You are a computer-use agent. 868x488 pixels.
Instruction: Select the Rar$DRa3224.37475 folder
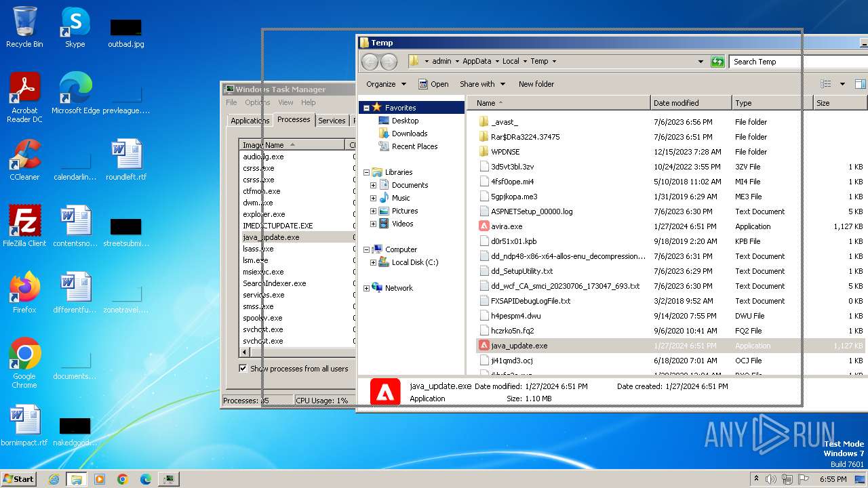(525, 137)
